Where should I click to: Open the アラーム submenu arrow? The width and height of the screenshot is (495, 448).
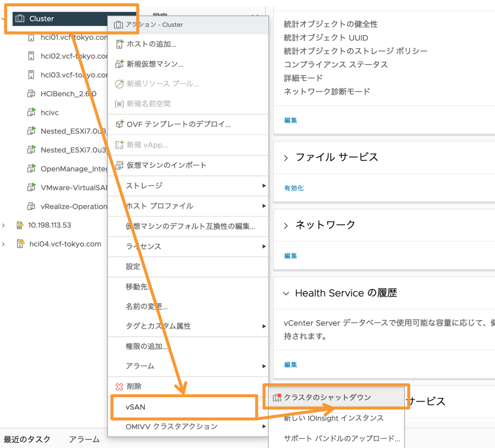point(264,366)
